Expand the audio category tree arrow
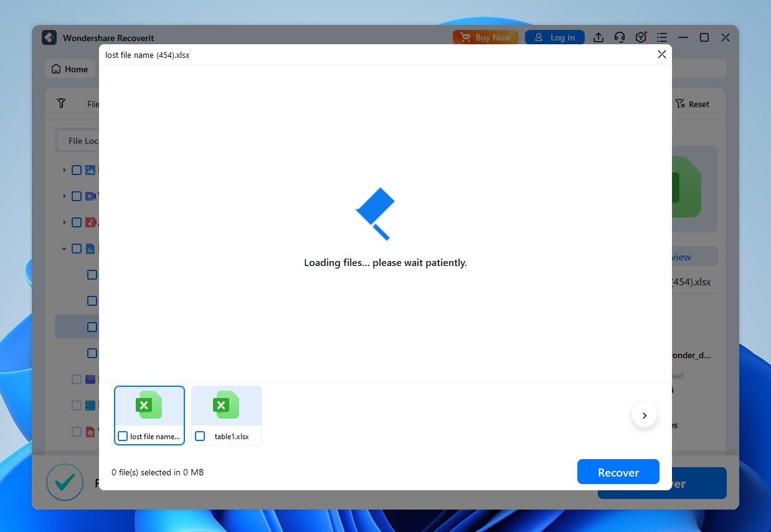 (64, 222)
